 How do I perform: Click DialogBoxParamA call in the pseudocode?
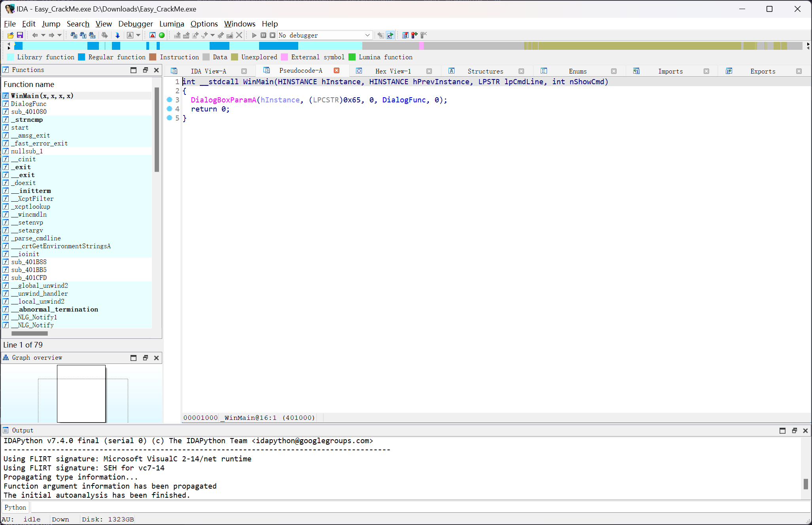[x=223, y=100]
